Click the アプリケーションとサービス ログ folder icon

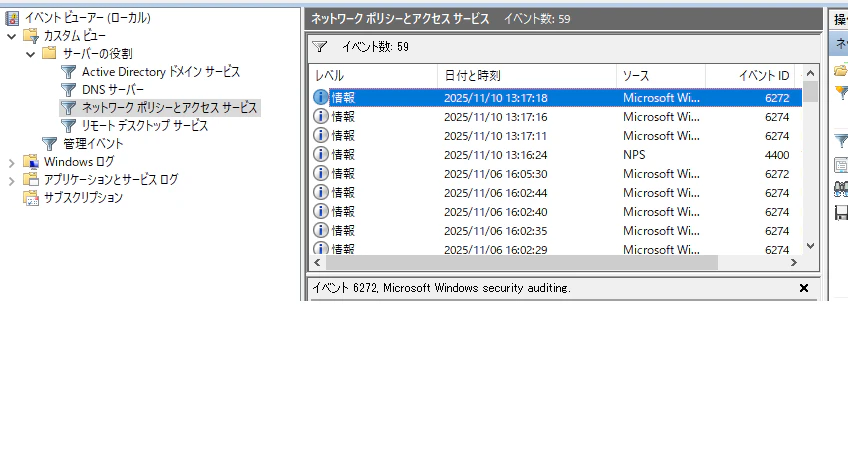31,179
